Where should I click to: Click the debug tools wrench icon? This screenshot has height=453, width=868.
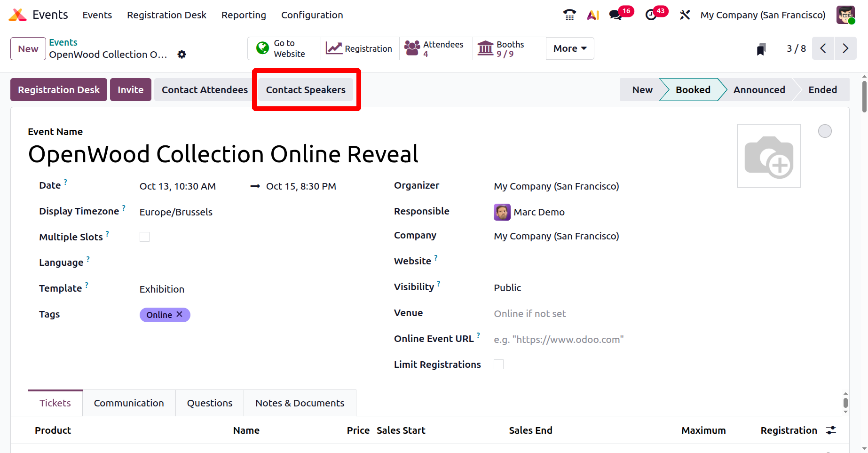(685, 15)
